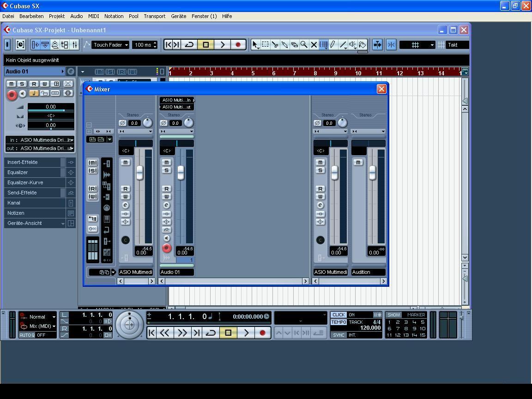Screen dimensions: 532x399
Task: Select the Erase tool
Action: tap(295, 44)
